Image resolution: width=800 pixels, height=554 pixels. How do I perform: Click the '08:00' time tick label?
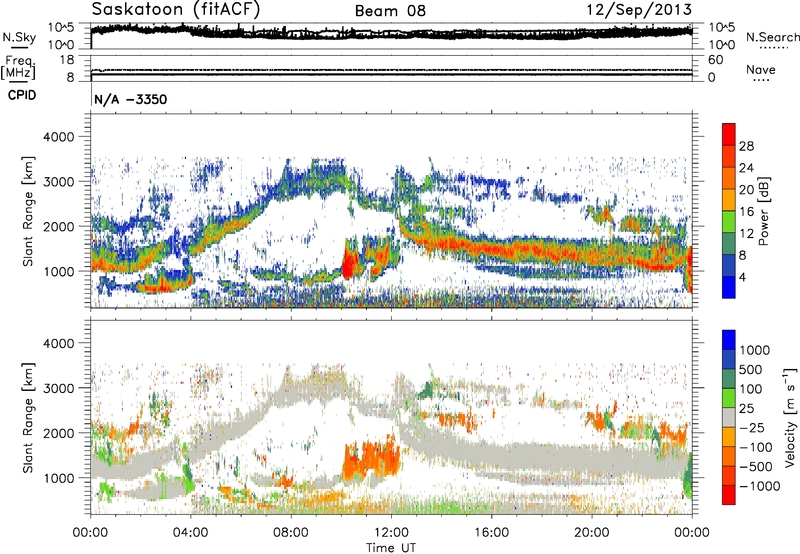click(291, 533)
